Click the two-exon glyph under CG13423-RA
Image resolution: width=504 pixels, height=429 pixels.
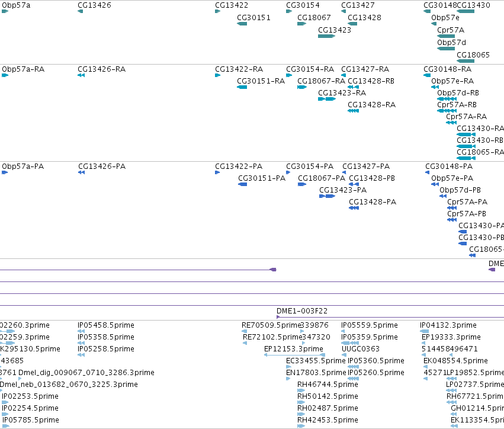[327, 99]
